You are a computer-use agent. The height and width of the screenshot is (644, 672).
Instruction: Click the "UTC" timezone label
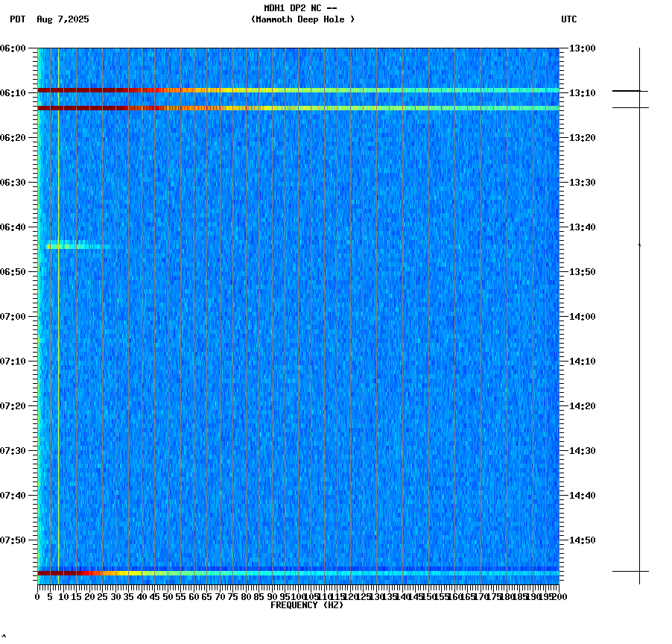569,20
